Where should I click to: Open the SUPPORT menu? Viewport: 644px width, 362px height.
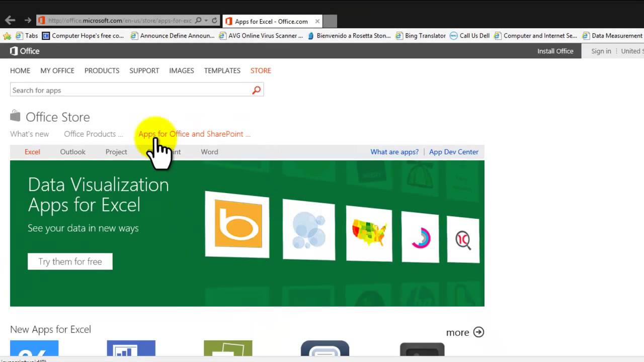[144, 70]
